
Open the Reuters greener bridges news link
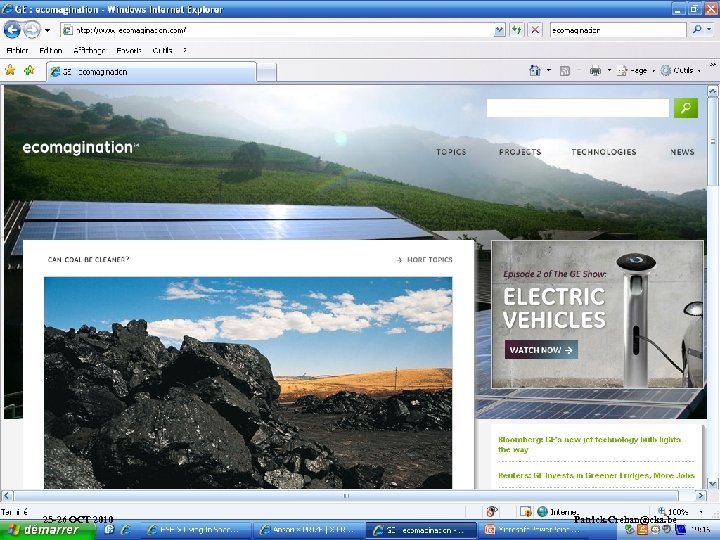(596, 476)
